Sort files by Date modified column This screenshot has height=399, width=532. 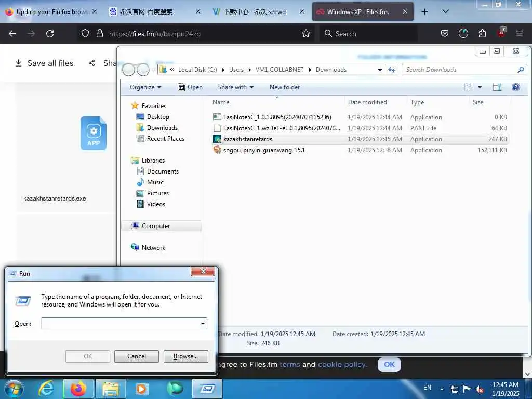tap(367, 102)
